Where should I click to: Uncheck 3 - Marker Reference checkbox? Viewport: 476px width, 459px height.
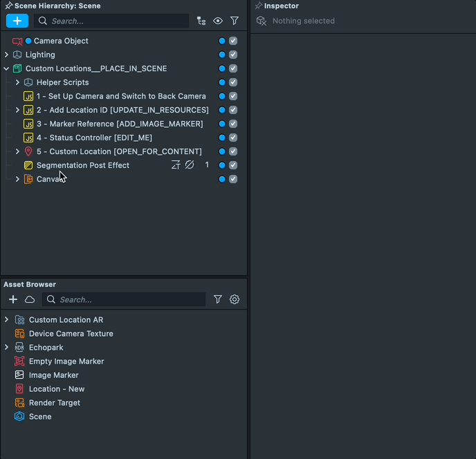(x=233, y=124)
